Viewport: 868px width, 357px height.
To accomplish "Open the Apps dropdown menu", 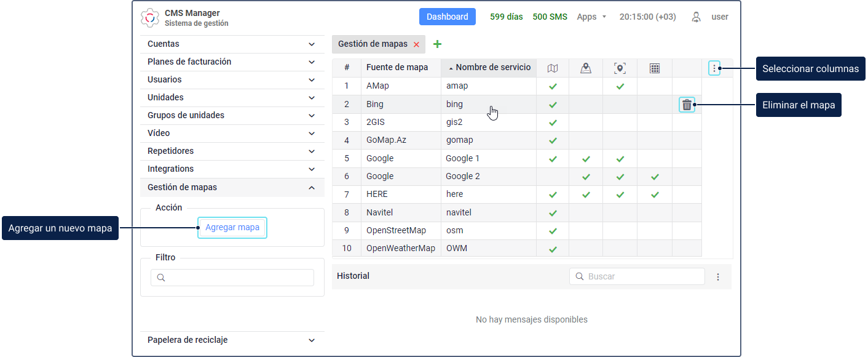I will (591, 17).
